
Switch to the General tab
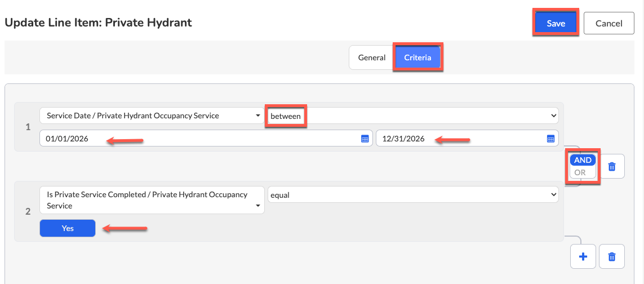point(372,57)
